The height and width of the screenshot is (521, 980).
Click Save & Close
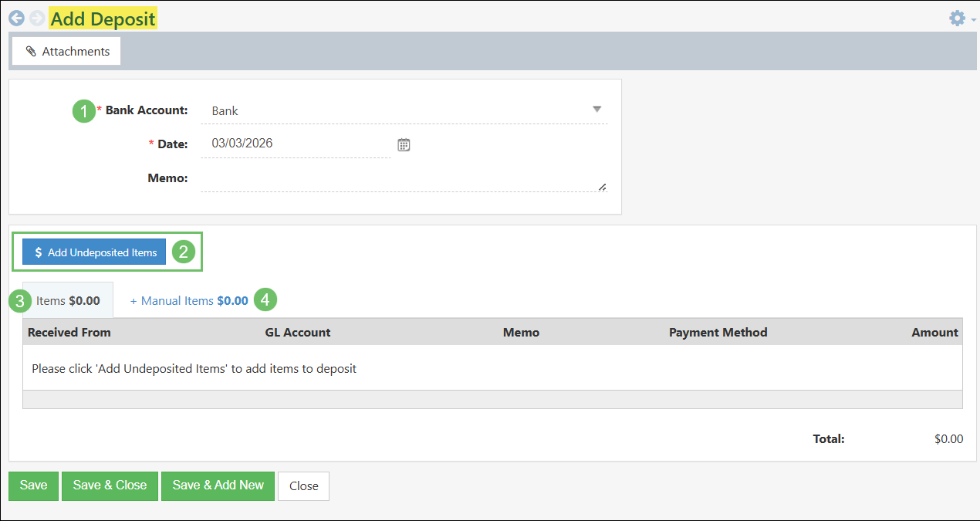(x=110, y=485)
